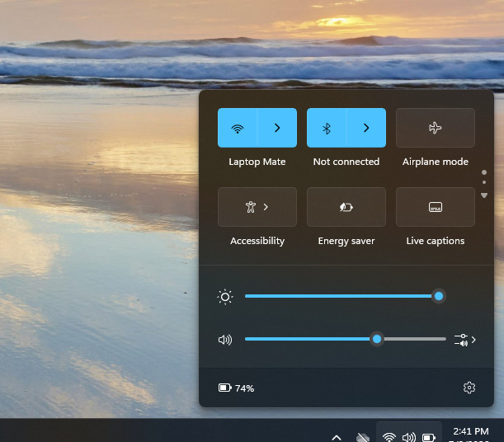
Task: Click the Not connected Bluetooth label
Action: (346, 162)
